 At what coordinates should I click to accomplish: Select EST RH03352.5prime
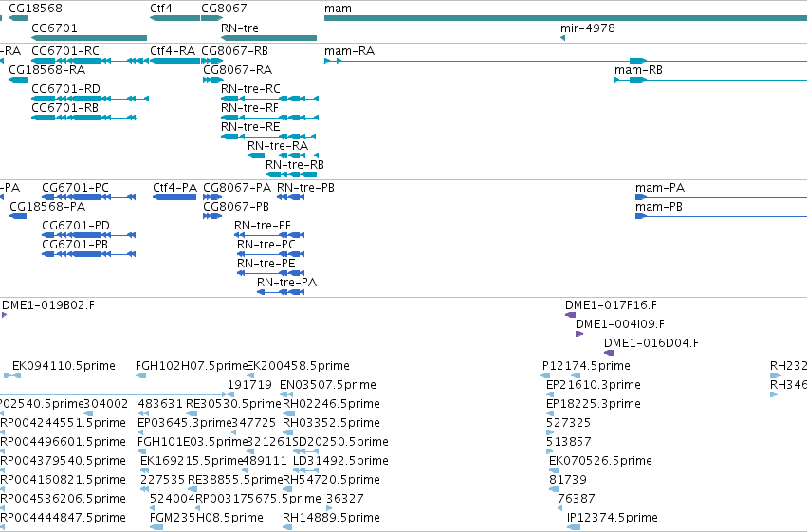[x=286, y=432]
